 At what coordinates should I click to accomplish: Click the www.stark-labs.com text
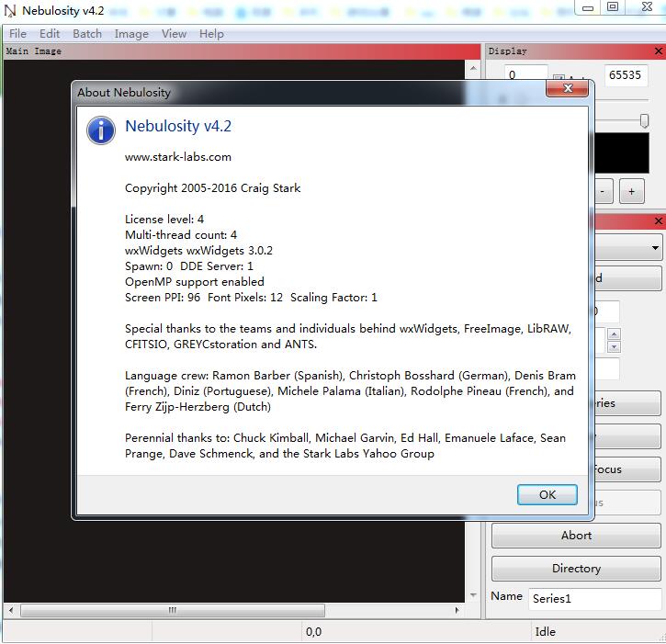tap(178, 157)
